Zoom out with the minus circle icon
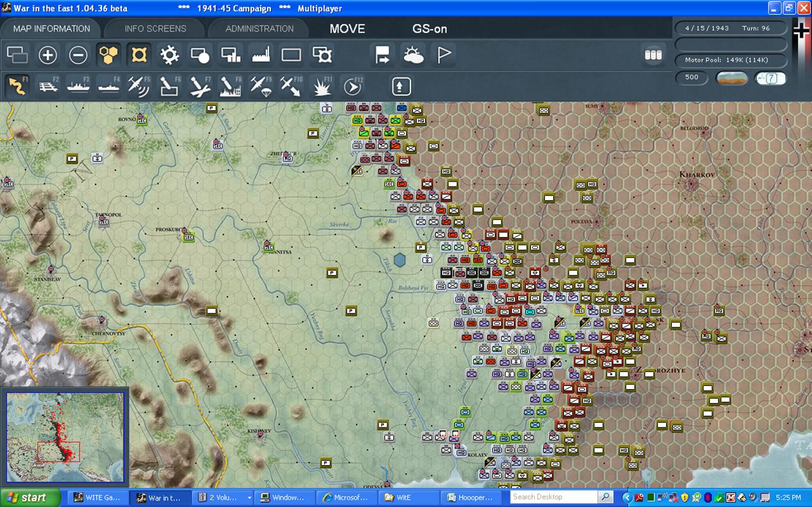The height and width of the screenshot is (507, 812). (78, 55)
